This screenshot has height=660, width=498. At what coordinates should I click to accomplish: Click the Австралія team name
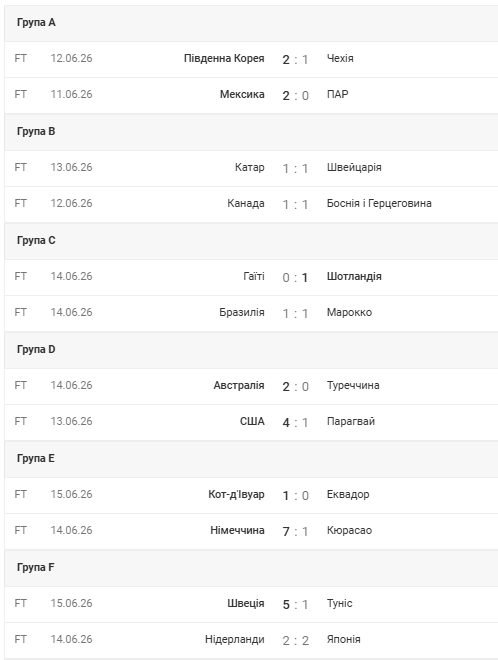pyautogui.click(x=239, y=386)
